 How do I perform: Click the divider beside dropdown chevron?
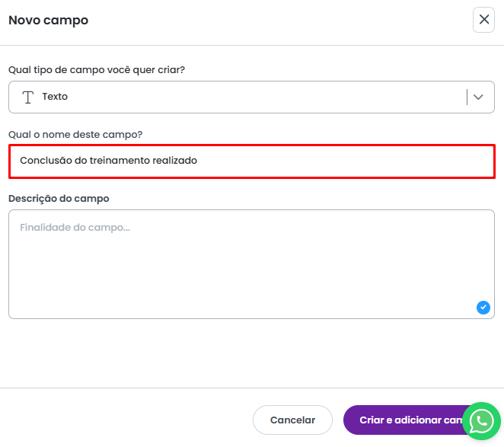point(467,97)
